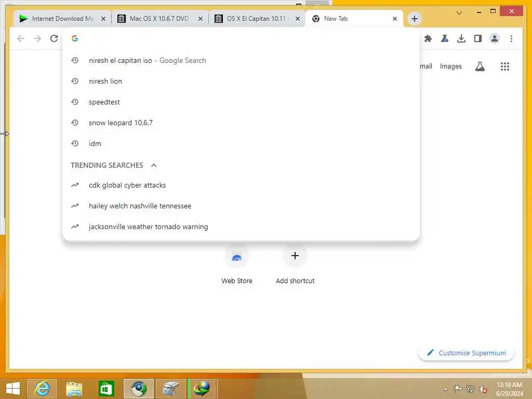Open the flask experiments icon in the toolbar
Screen dimensions: 532x399
pos(445,38)
